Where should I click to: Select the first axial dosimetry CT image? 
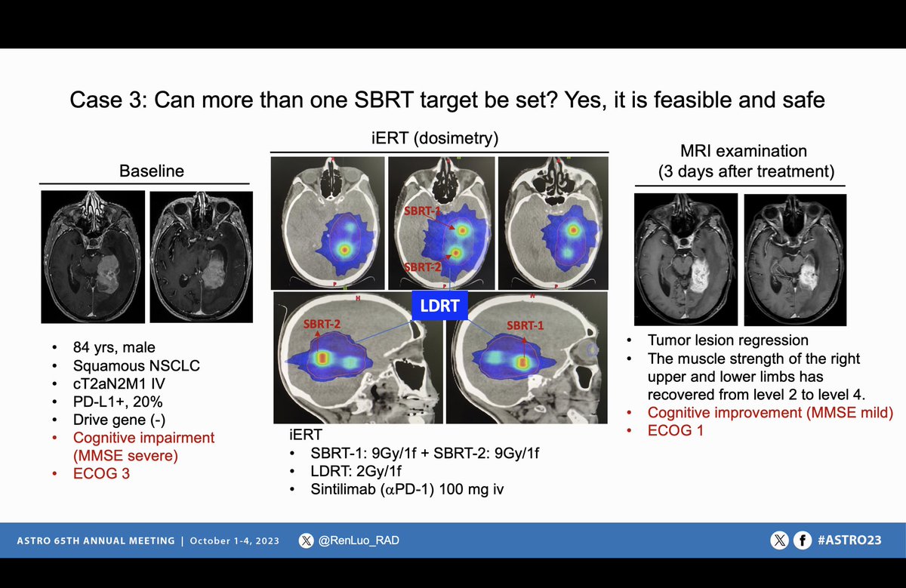click(x=327, y=222)
